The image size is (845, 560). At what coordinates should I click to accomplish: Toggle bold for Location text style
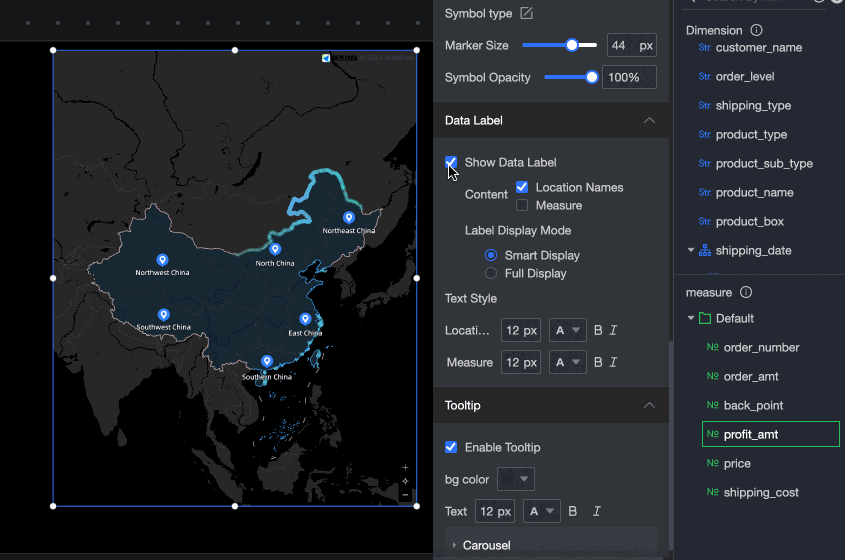tap(598, 330)
